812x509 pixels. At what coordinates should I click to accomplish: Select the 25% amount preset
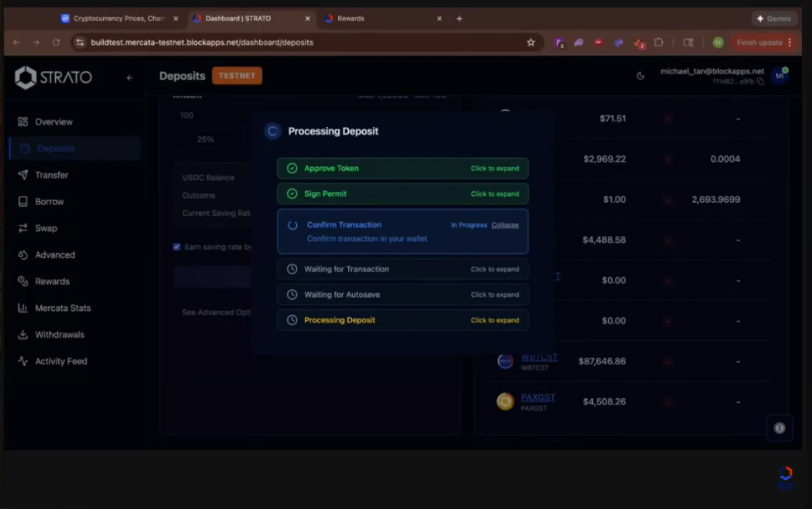[206, 140]
